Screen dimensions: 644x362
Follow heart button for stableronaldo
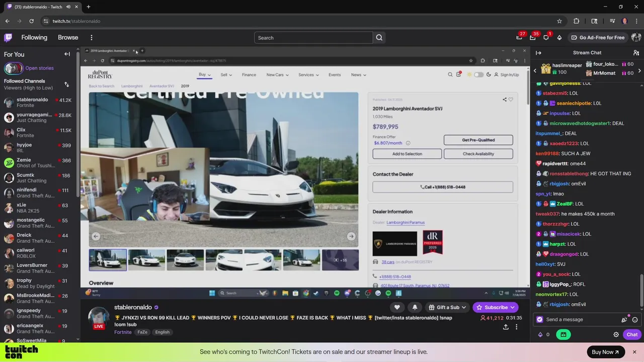(397, 307)
